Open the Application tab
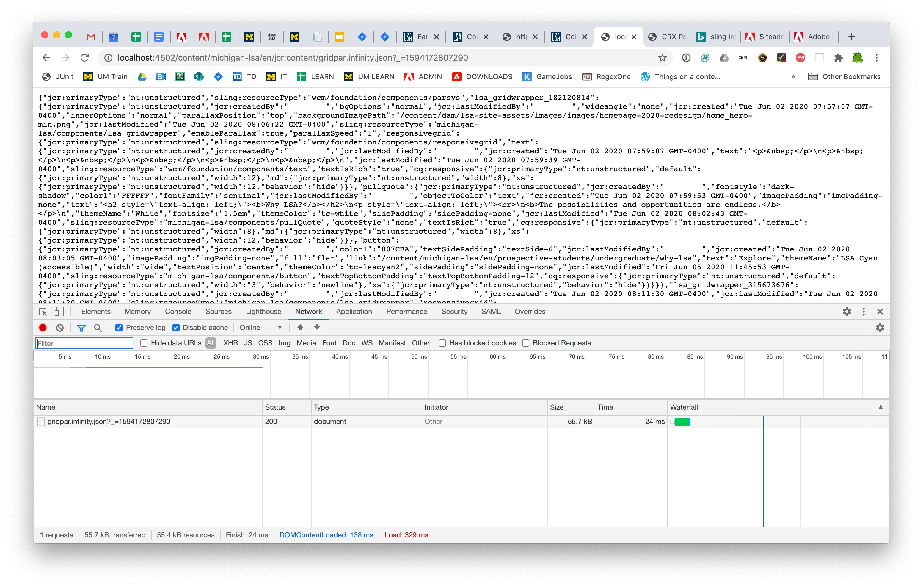Viewport: 923px width, 588px height. [354, 312]
